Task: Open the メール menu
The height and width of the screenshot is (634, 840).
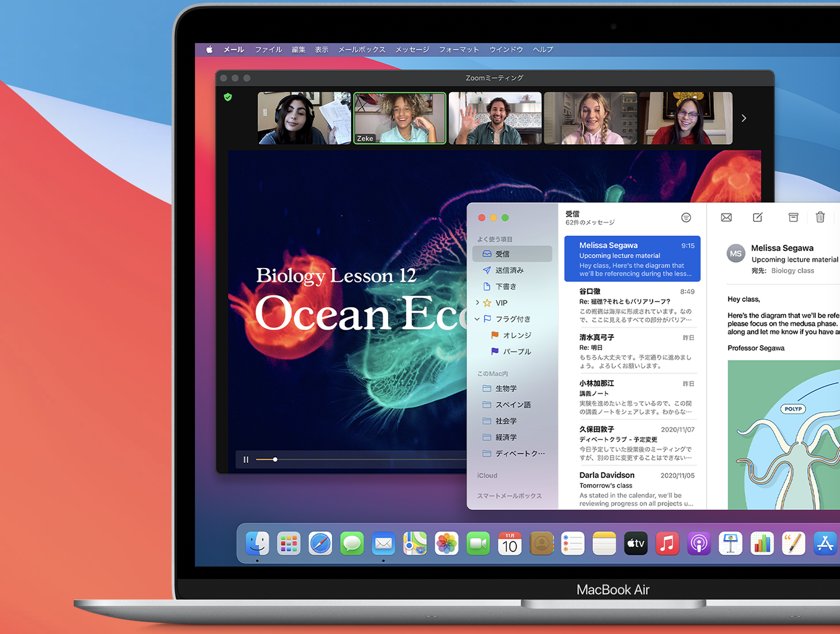Action: coord(233,50)
